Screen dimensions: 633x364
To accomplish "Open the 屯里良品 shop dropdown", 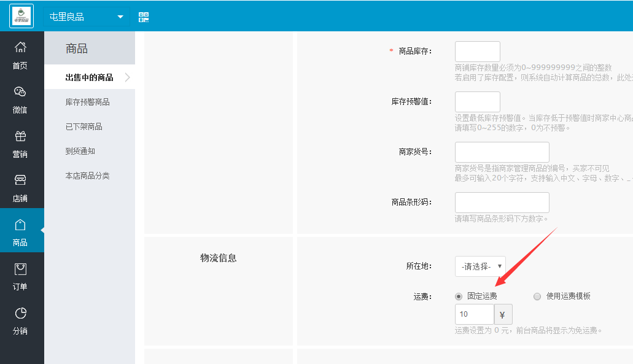I will point(87,17).
